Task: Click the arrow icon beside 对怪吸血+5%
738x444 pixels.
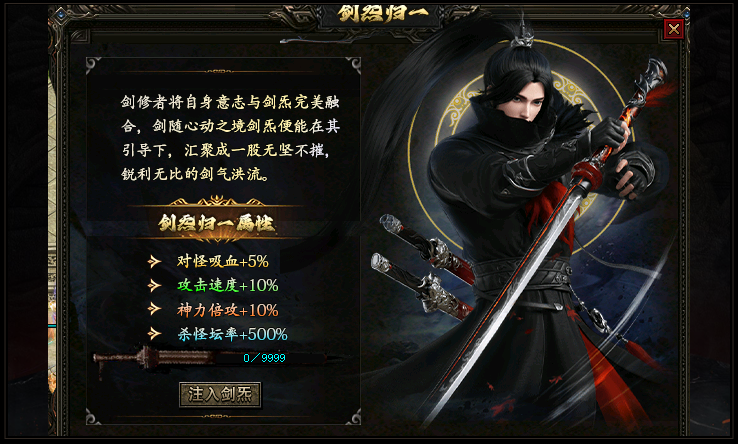Action: coord(154,261)
